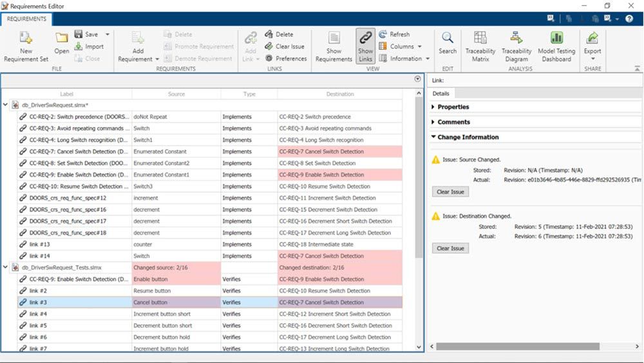
Task: Clear the Destination Changed issue
Action: coord(450,248)
